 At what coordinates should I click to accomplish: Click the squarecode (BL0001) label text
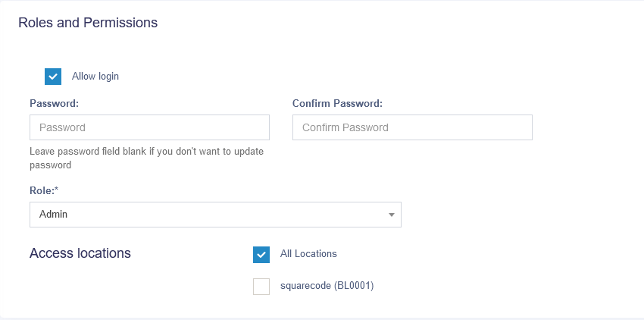[327, 287]
